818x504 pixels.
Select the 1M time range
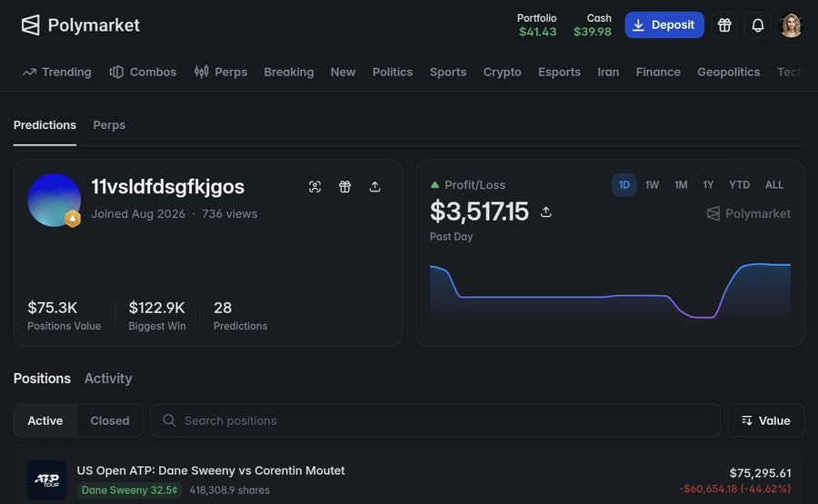click(x=681, y=185)
